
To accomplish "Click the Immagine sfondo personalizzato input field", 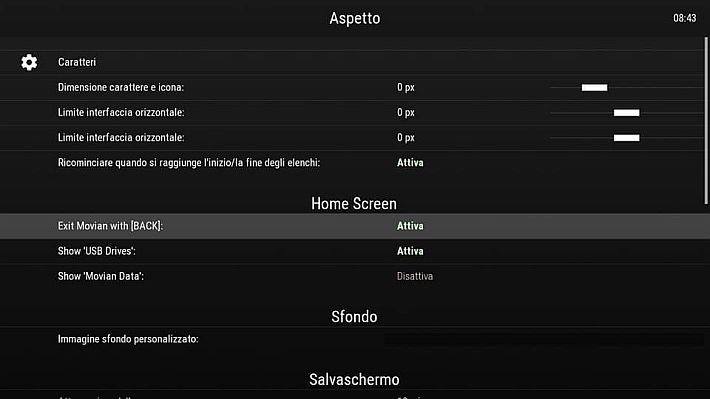I will pos(543,340).
